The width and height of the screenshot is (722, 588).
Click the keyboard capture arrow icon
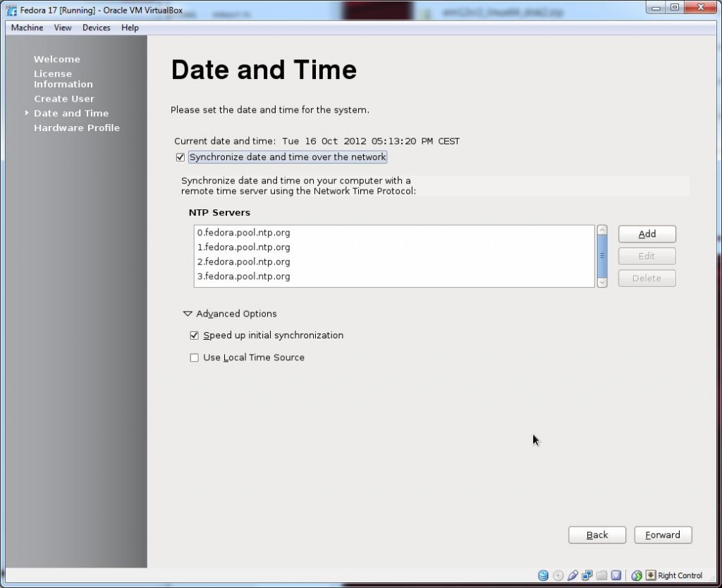[x=650, y=575]
